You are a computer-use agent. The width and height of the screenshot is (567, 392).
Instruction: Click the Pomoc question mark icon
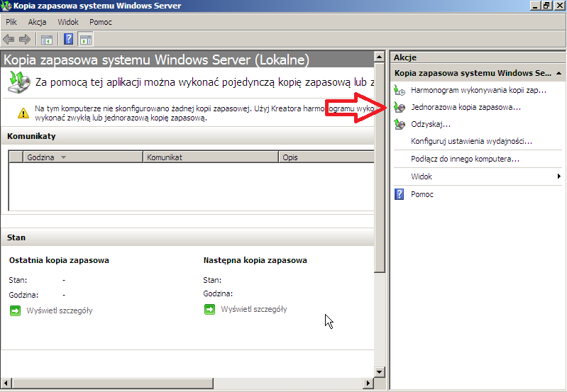click(x=400, y=194)
